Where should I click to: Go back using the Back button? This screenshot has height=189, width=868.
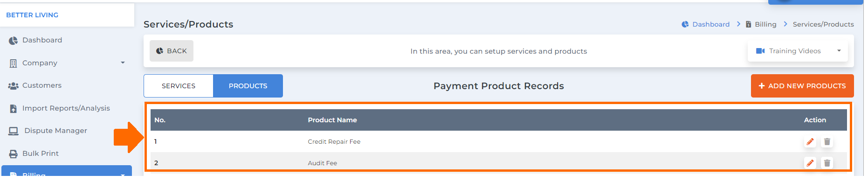point(172,51)
